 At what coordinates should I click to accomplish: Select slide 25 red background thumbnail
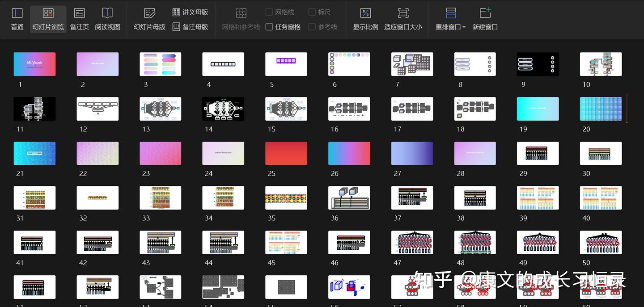[286, 153]
